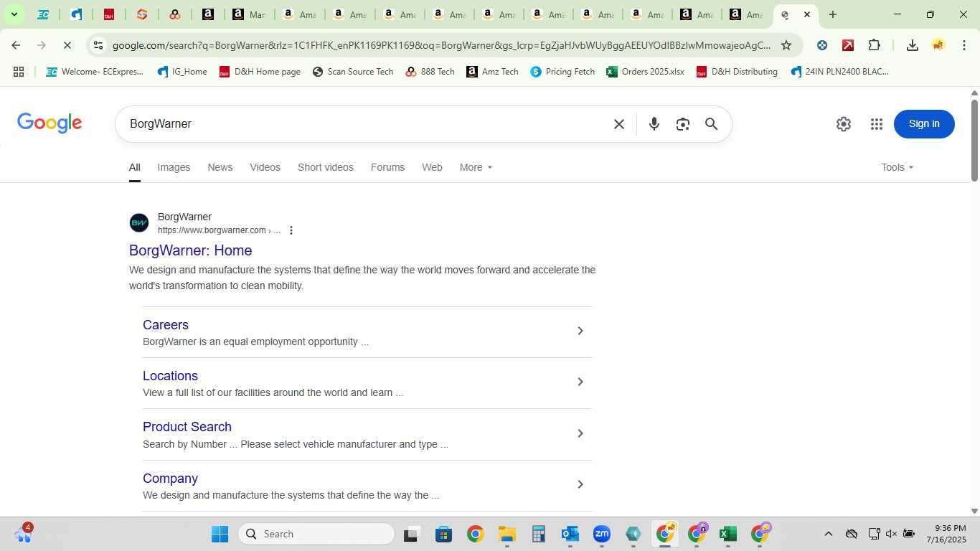
Task: Click the blue circular extension icon in the toolbar
Action: point(822,45)
